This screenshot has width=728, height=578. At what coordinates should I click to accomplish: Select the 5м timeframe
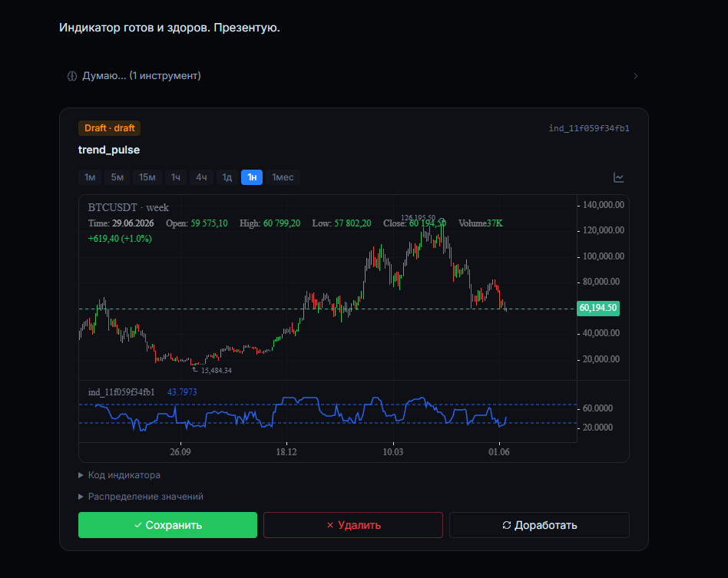[117, 177]
